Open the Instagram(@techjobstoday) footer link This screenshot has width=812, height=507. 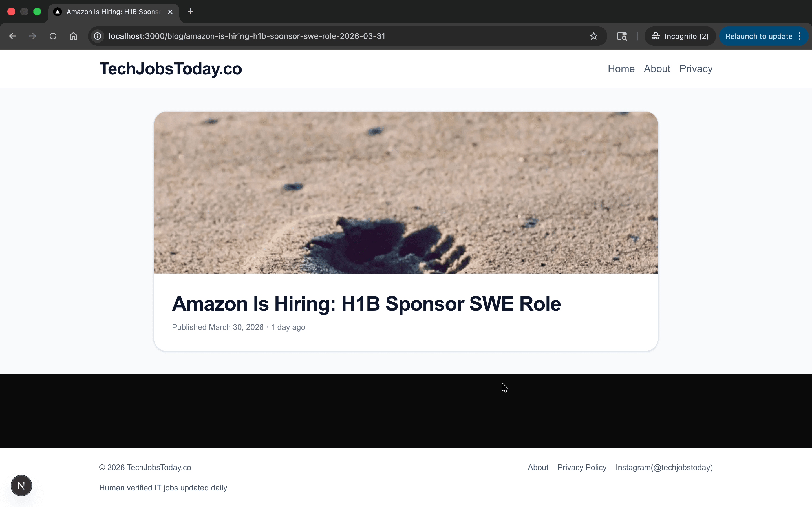(664, 468)
